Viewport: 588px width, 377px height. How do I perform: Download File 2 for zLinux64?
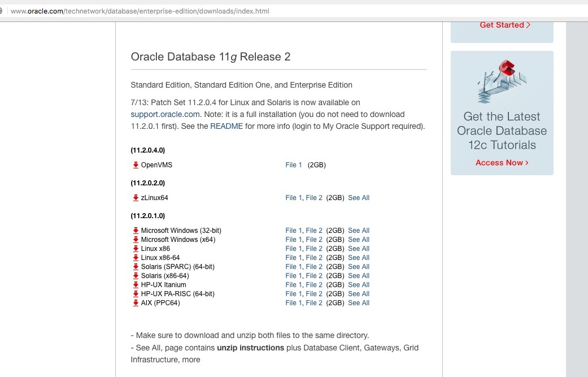pos(314,198)
